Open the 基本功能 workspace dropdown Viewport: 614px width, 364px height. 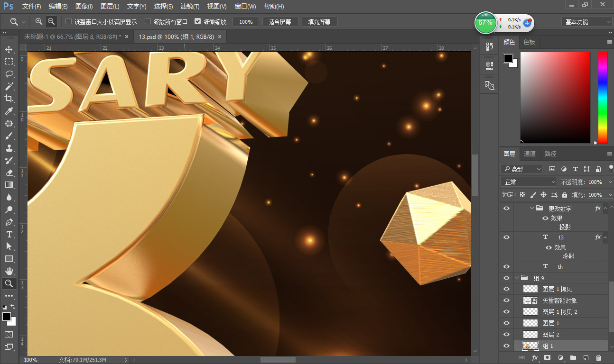click(587, 22)
